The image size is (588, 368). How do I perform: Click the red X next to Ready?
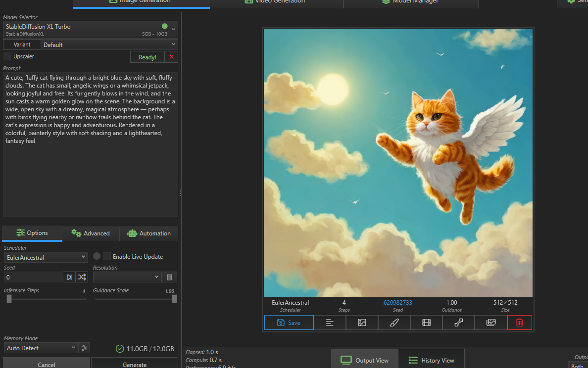coord(172,57)
